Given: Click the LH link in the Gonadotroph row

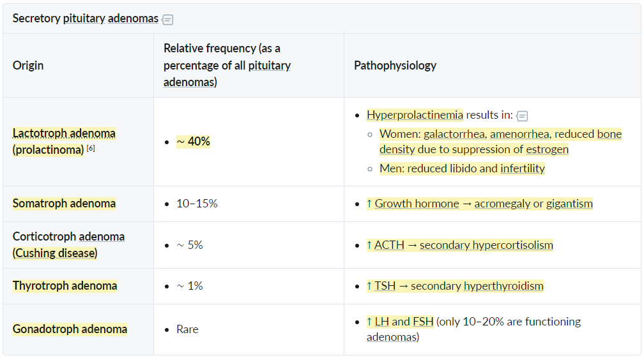Looking at the screenshot, I should [381, 322].
